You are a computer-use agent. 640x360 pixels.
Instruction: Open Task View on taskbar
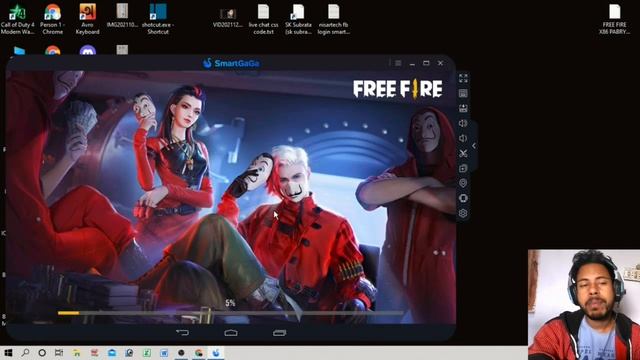[x=59, y=353]
